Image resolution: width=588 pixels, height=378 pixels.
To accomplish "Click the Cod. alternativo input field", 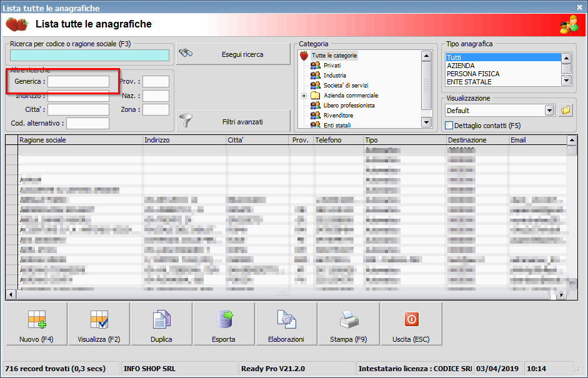I will click(87, 123).
